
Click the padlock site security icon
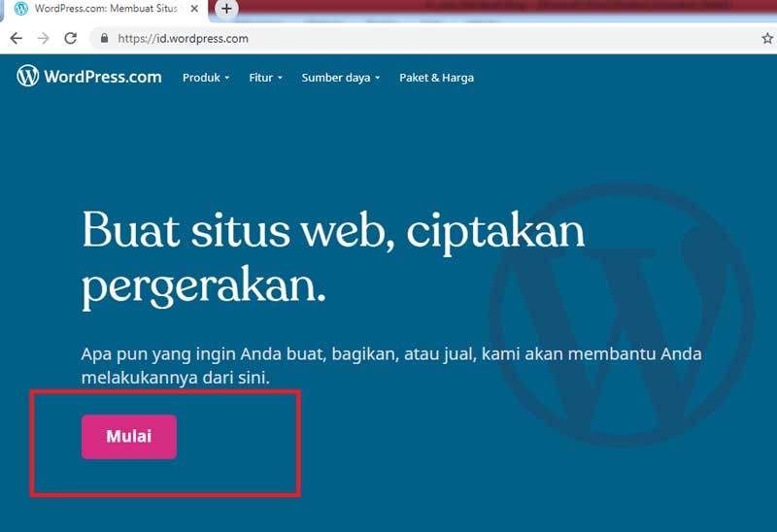coord(104,38)
